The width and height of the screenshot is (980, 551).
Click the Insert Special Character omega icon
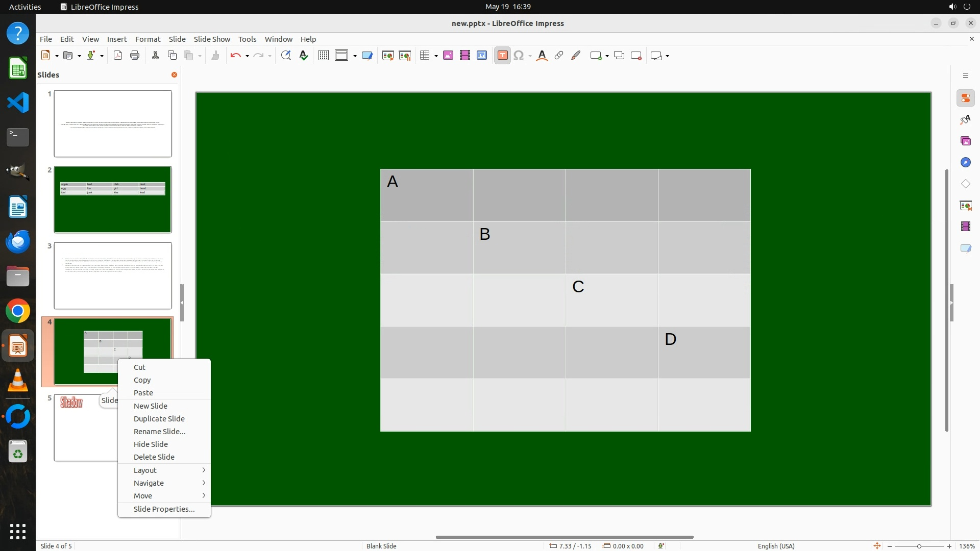(519, 56)
